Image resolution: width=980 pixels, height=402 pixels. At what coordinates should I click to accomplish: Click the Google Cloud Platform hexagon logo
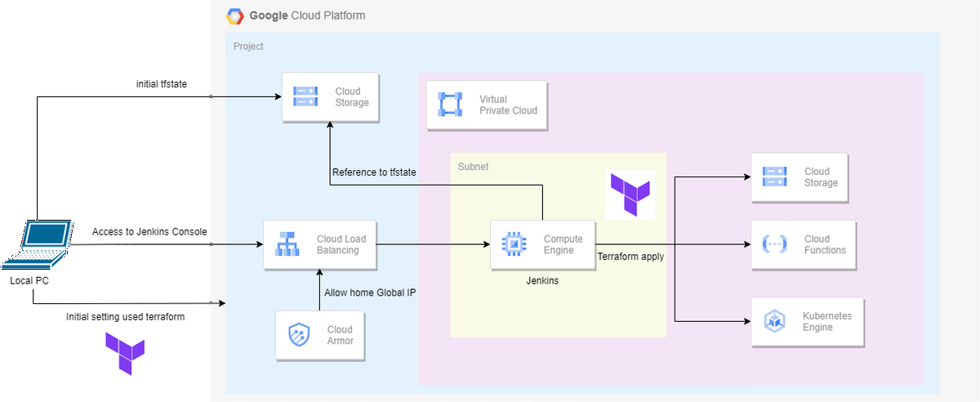(235, 16)
